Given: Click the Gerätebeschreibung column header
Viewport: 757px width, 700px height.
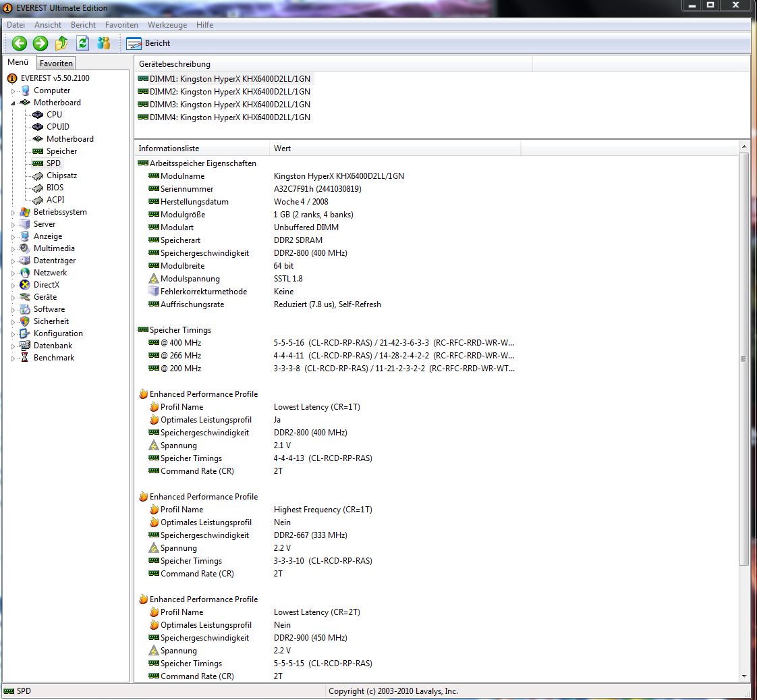Looking at the screenshot, I should pos(333,63).
